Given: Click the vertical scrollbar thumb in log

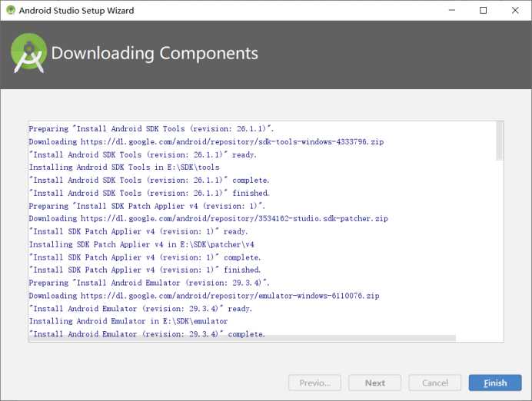Looking at the screenshot, I should coord(500,141).
